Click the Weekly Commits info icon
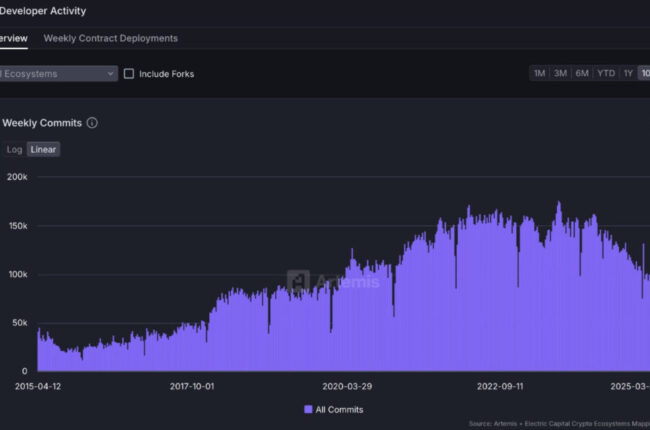This screenshot has height=430, width=650. point(92,123)
